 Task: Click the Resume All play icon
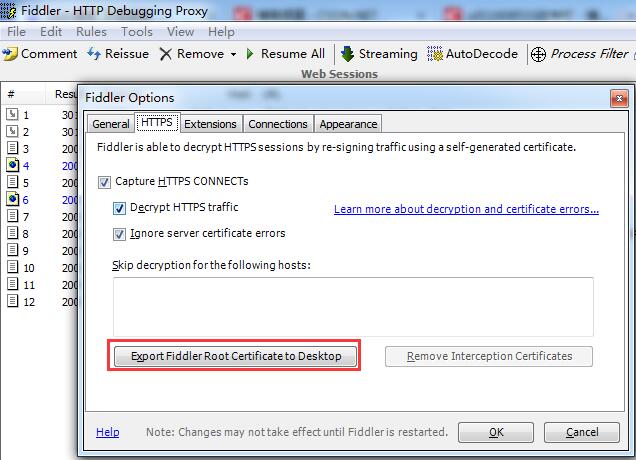pos(250,54)
